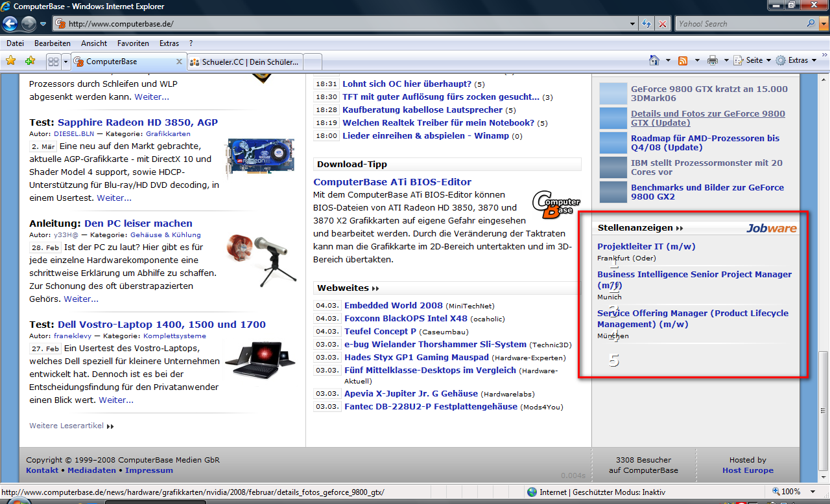Open the RSS feeds dropdown arrow
Image resolution: width=830 pixels, height=504 pixels.
click(697, 60)
